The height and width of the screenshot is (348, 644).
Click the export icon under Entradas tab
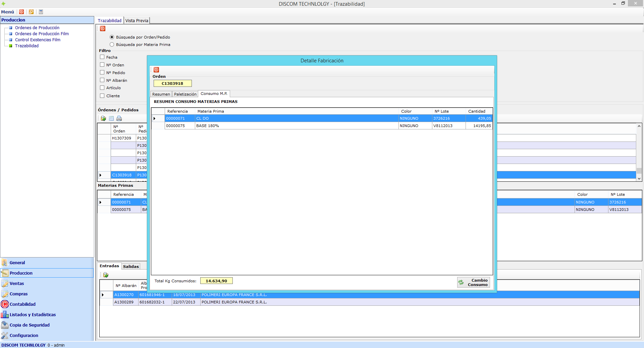pyautogui.click(x=106, y=275)
